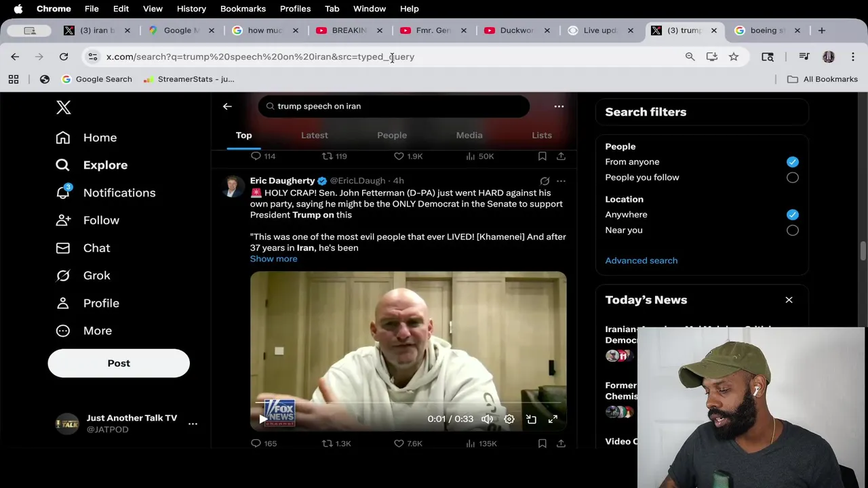Open video settings gear
Image resolution: width=868 pixels, height=488 pixels.
point(509,419)
